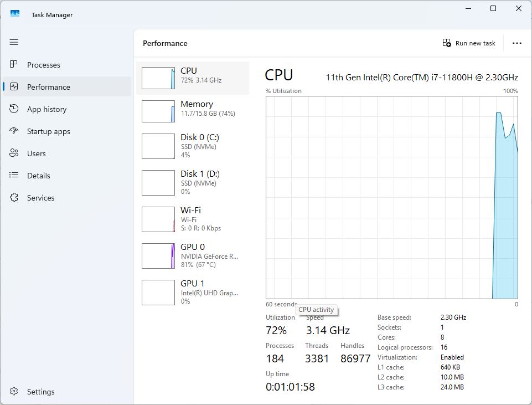Select the Wi-Fi graph thumbnail
Image resolution: width=532 pixels, height=405 pixels.
point(158,219)
